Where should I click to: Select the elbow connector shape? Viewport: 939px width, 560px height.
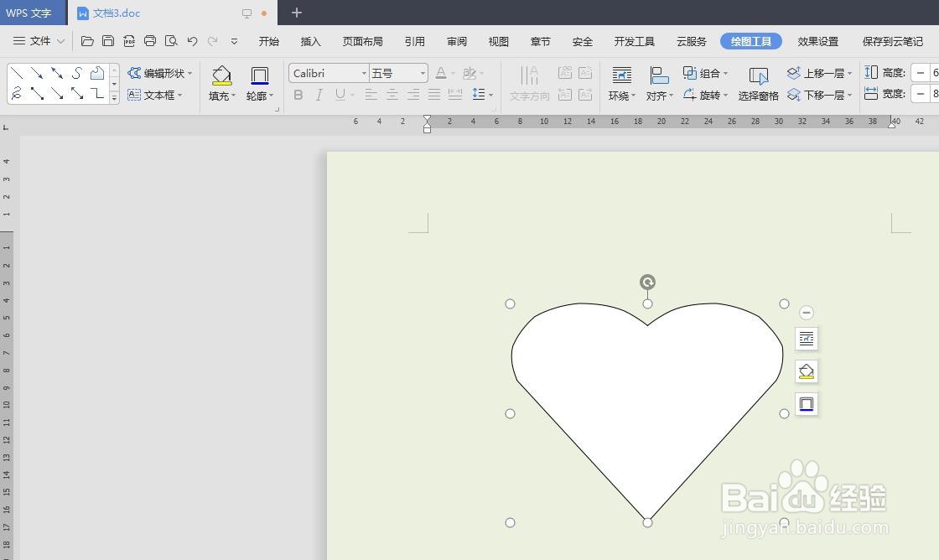tap(97, 93)
